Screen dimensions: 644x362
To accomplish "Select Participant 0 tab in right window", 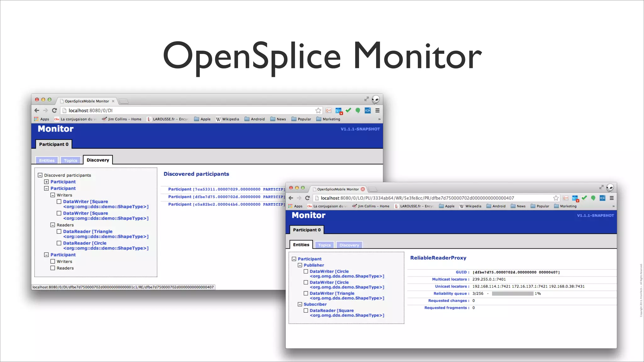I will click(307, 230).
